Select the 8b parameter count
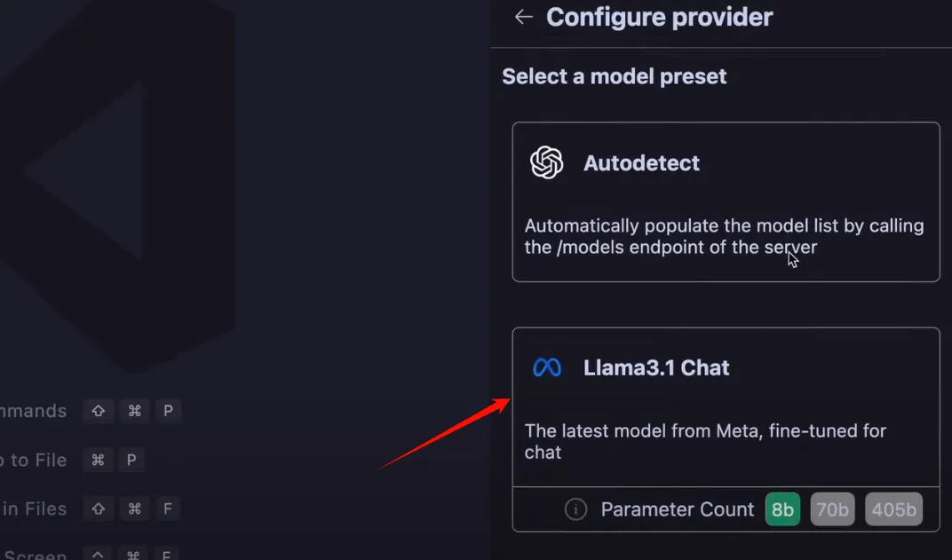The width and height of the screenshot is (952, 560). [782, 509]
